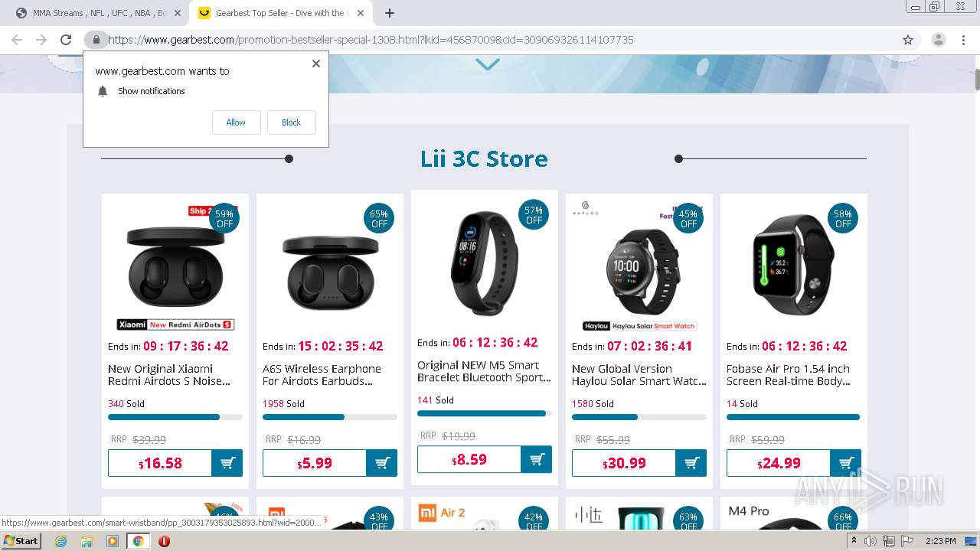This screenshot has height=551, width=980.
Task: Bookmark this page with star icon
Action: coord(908,40)
